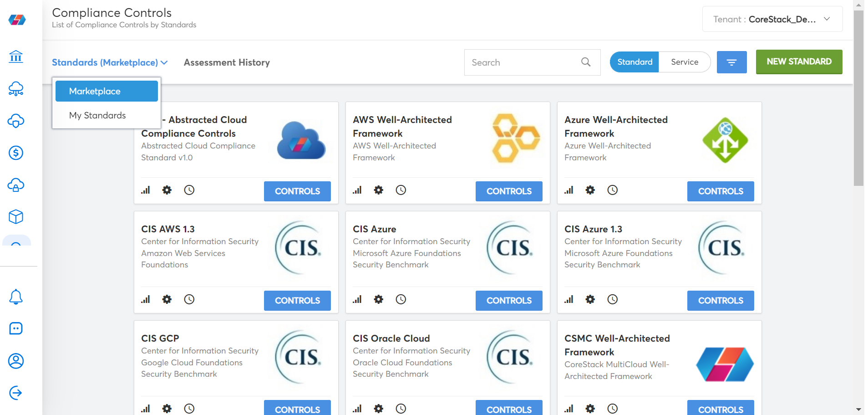Click the Azure Well-Architected green diamond logo
868x415 pixels.
[x=725, y=140]
